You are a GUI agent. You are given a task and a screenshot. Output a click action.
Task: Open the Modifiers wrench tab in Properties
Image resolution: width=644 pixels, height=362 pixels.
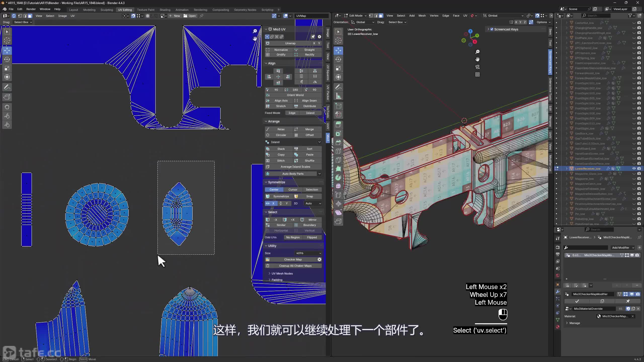point(558,292)
